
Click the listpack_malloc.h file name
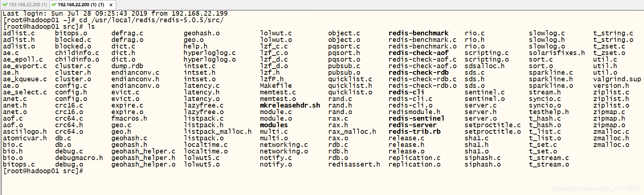pyautogui.click(x=218, y=132)
